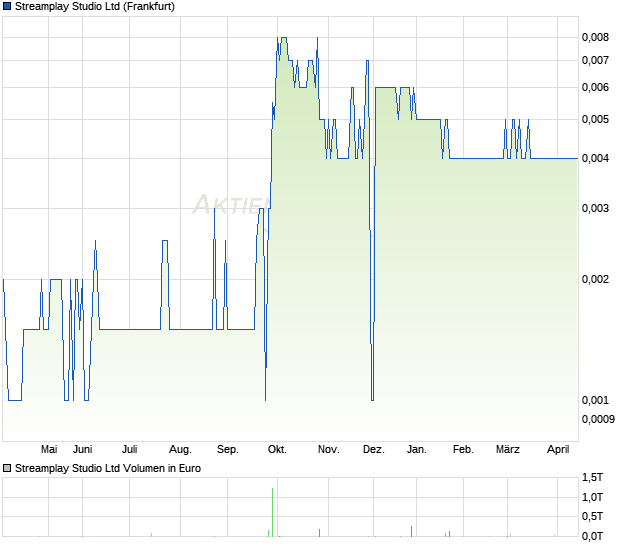The image size is (620, 546).
Task: Click the gray Volumen legend square
Action: coord(7,468)
